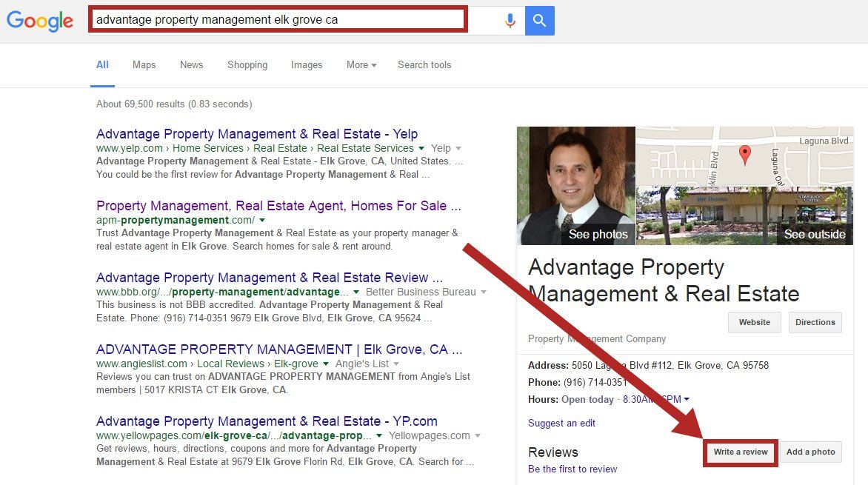This screenshot has width=868, height=485.
Task: Expand arrow next to Better Business Bureau
Action: click(484, 292)
